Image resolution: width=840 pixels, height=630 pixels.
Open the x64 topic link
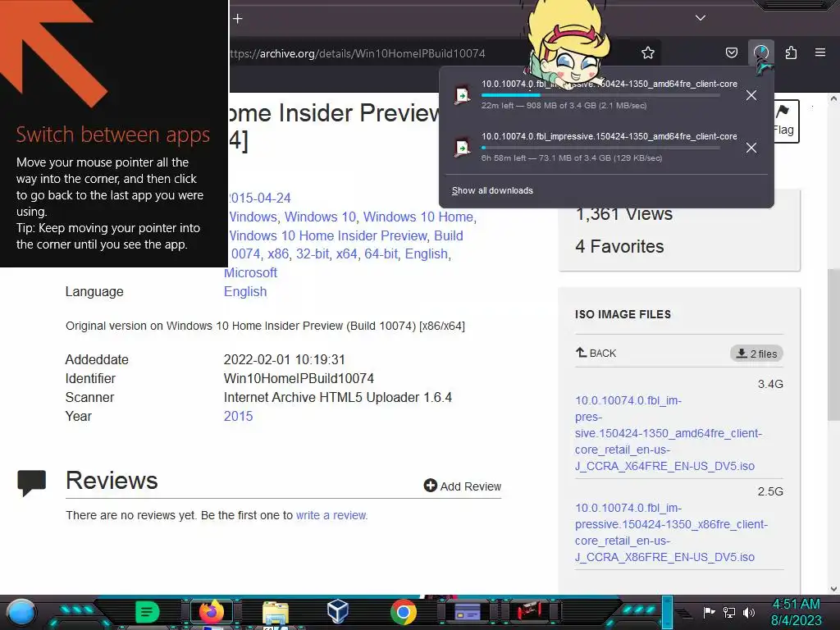pyautogui.click(x=347, y=254)
